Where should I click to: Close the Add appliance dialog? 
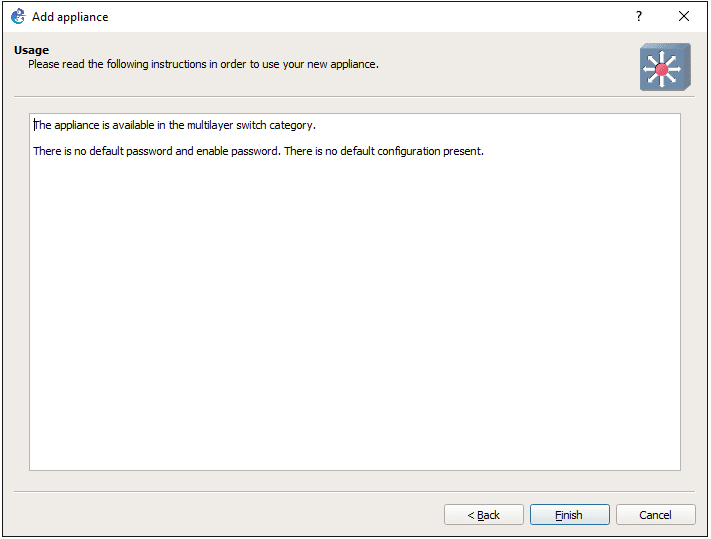point(684,16)
